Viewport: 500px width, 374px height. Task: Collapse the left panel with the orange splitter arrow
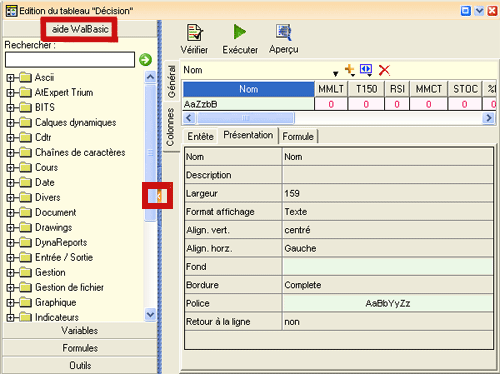coord(159,196)
